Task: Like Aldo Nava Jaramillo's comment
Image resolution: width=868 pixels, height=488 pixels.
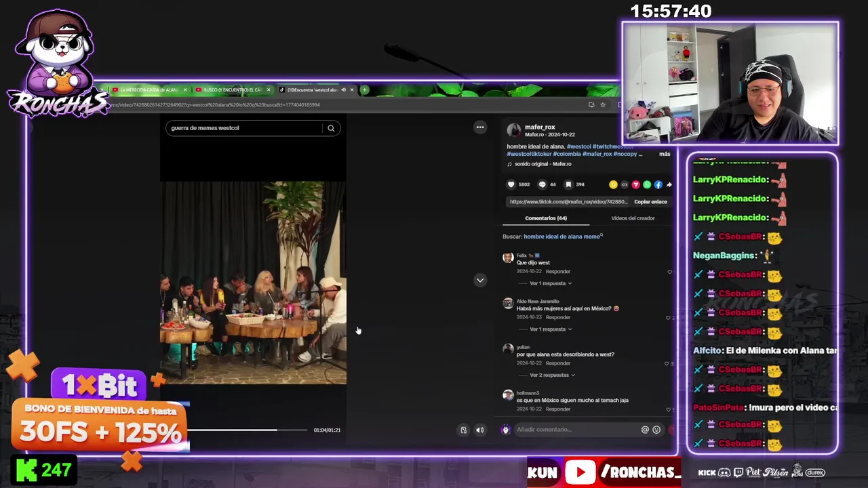Action: coord(668,317)
